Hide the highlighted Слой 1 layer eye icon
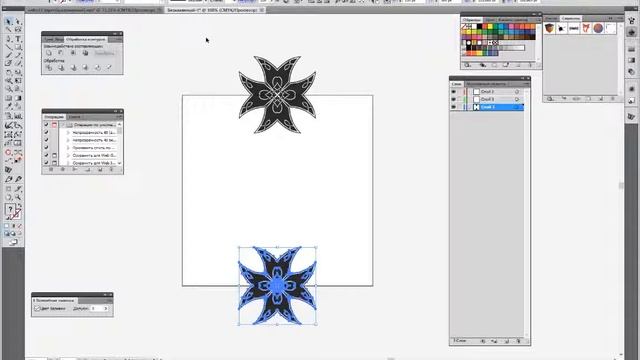The width and height of the screenshot is (640, 360). tap(453, 107)
